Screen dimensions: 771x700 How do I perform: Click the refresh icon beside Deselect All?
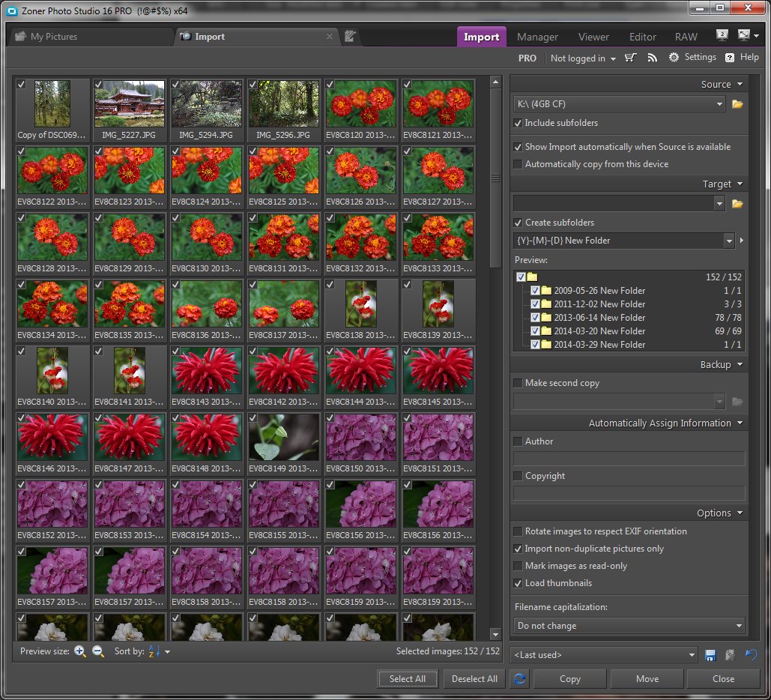click(x=519, y=679)
